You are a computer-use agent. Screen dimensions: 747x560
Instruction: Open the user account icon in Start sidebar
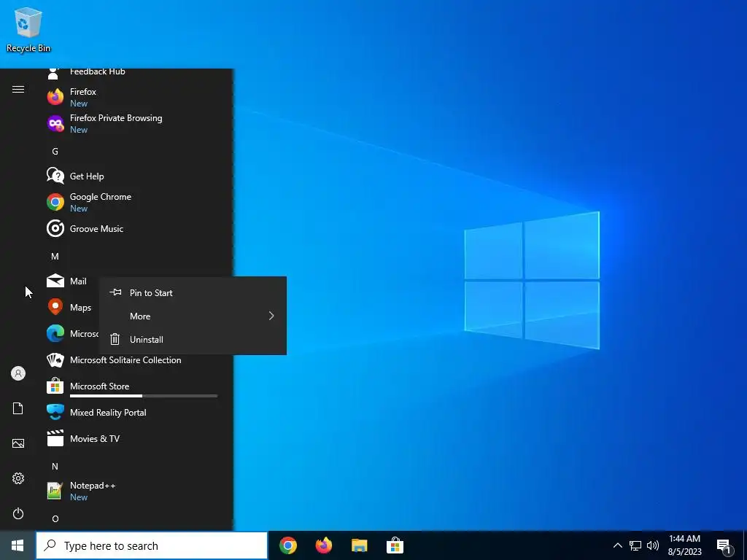[x=18, y=373]
